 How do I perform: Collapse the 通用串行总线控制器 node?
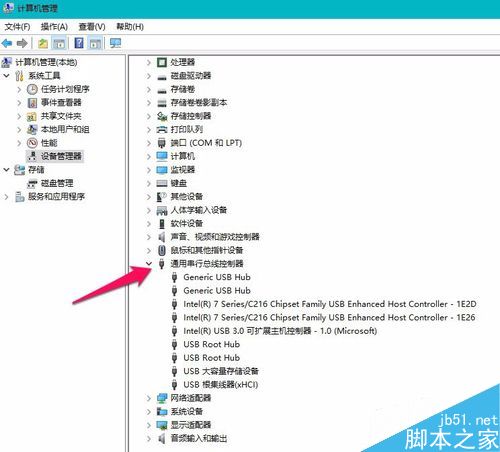149,264
